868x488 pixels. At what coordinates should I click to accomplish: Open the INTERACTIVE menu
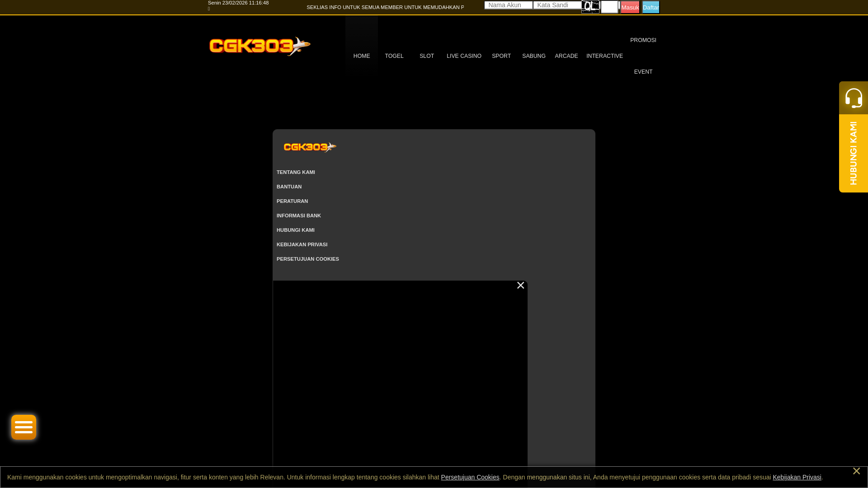coord(604,56)
